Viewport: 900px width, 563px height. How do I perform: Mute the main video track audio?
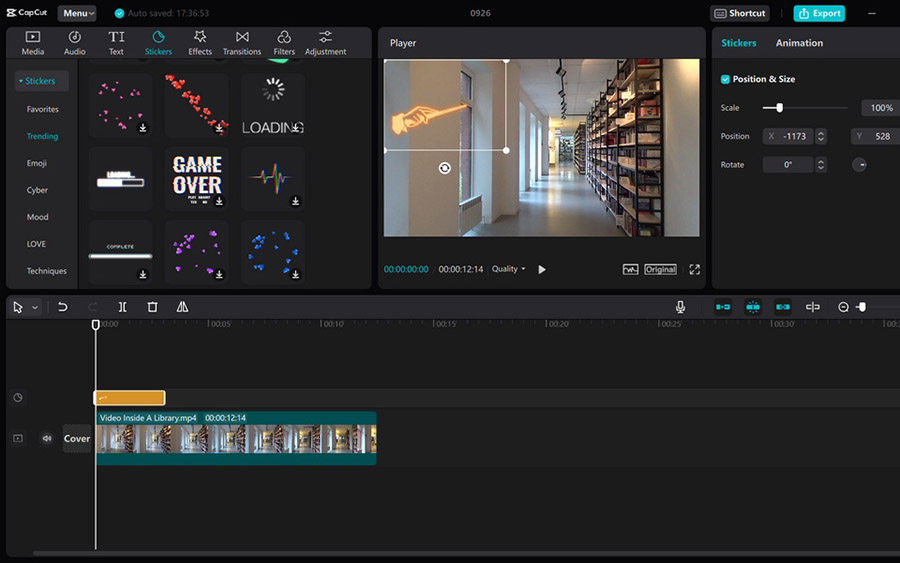(x=46, y=438)
